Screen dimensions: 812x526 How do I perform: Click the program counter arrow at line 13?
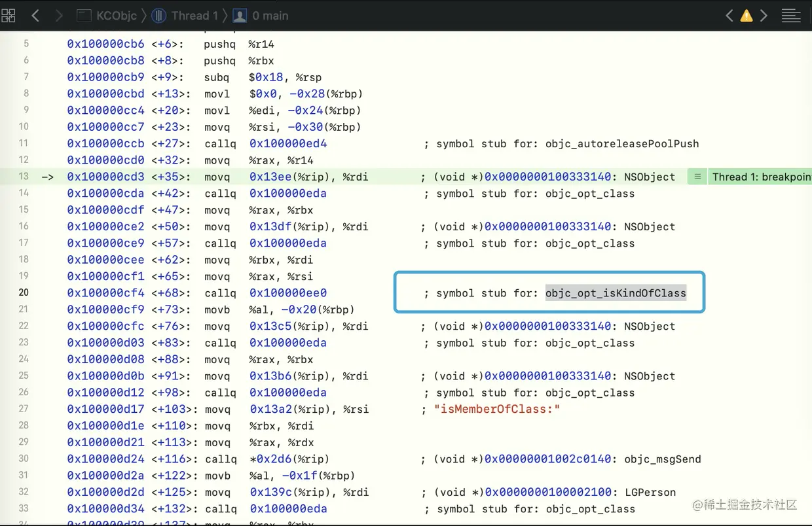pyautogui.click(x=48, y=177)
